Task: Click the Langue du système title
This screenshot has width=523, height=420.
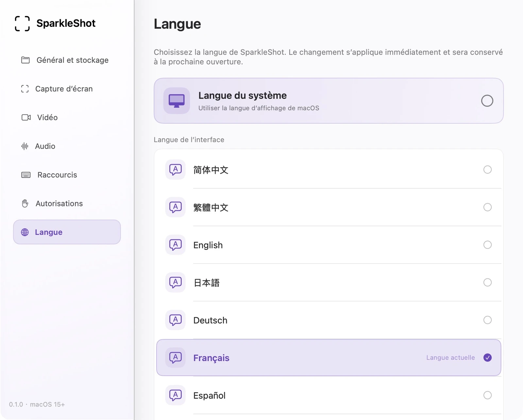Action: (243, 95)
